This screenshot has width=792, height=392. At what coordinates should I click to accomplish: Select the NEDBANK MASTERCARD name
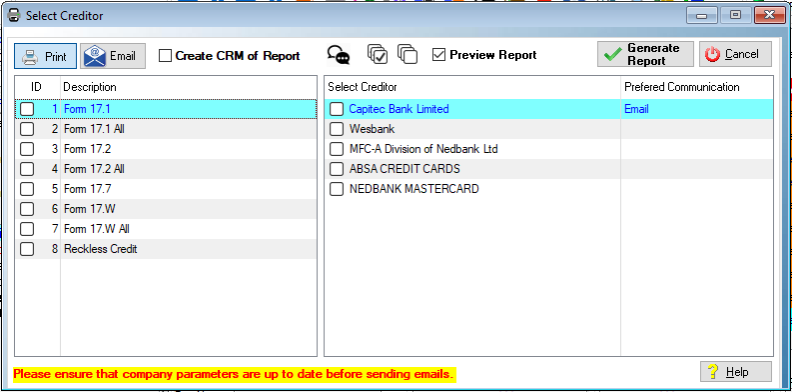(414, 189)
